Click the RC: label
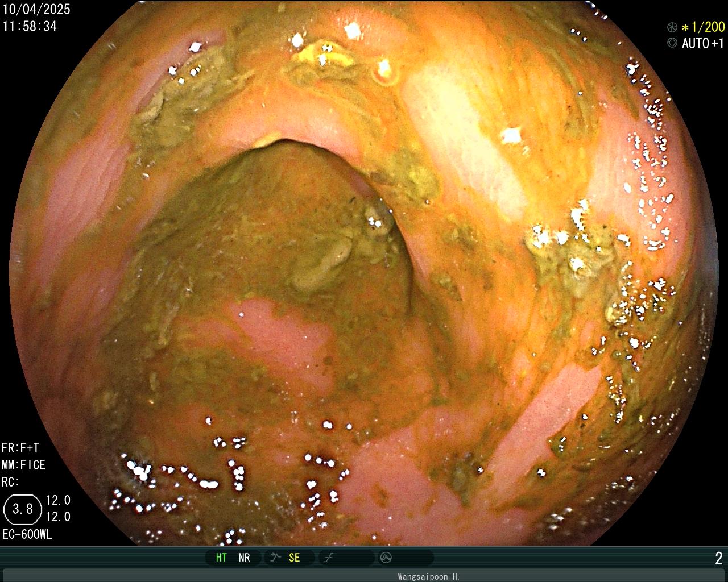The width and height of the screenshot is (728, 582). [10, 482]
